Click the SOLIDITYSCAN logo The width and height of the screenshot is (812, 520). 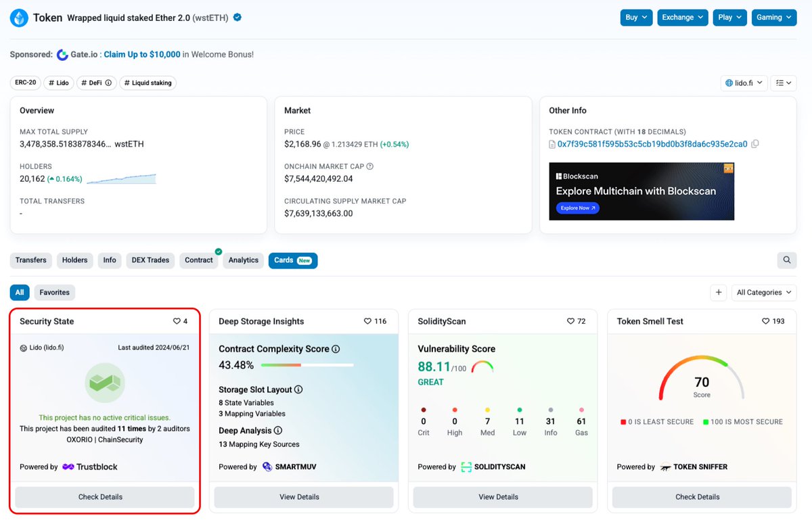pos(493,467)
